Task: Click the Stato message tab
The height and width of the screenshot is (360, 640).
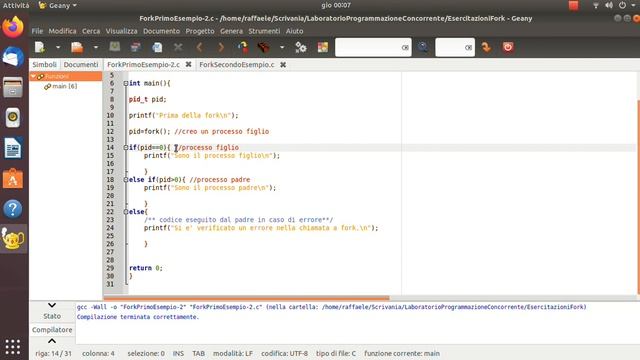Action: click(x=52, y=316)
